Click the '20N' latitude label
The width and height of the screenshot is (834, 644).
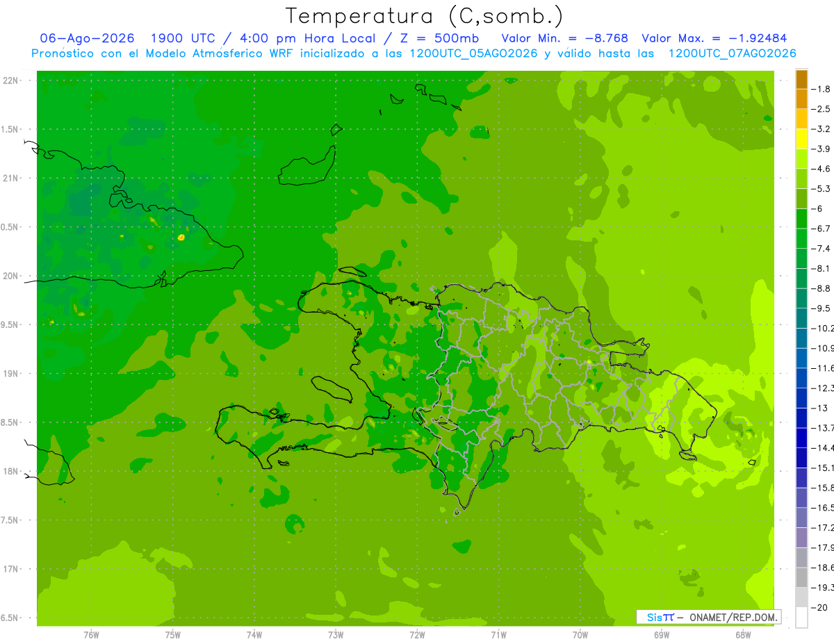[x=11, y=276]
